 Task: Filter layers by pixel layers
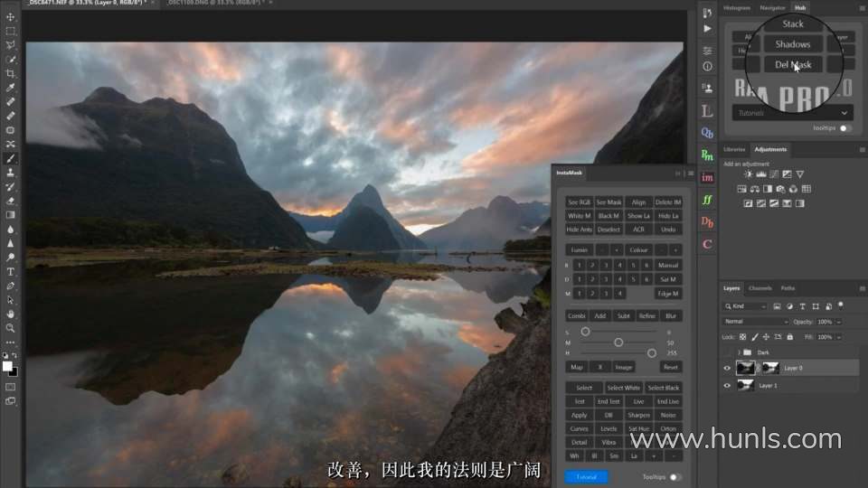777,306
